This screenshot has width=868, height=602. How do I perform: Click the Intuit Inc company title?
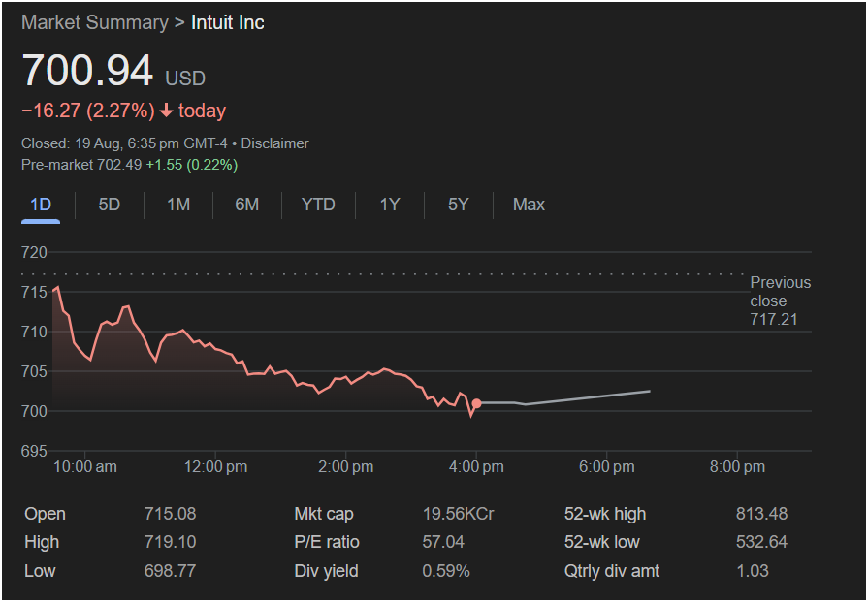[x=228, y=22]
